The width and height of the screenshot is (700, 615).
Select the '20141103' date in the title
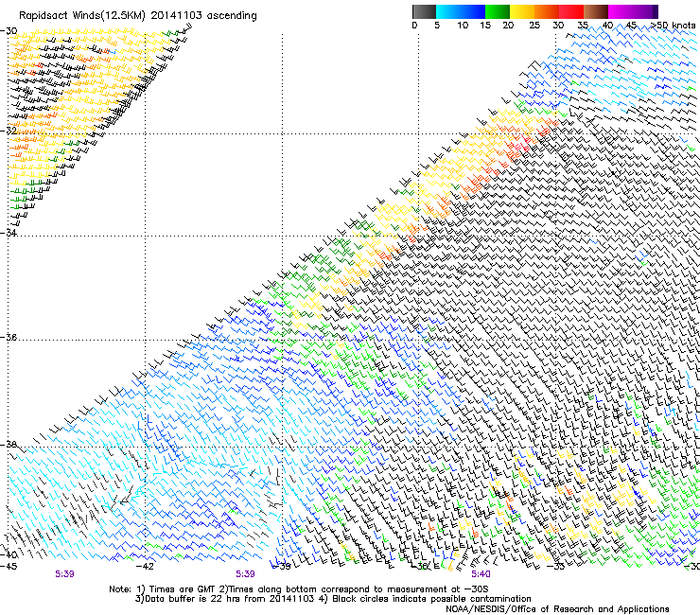click(x=176, y=16)
